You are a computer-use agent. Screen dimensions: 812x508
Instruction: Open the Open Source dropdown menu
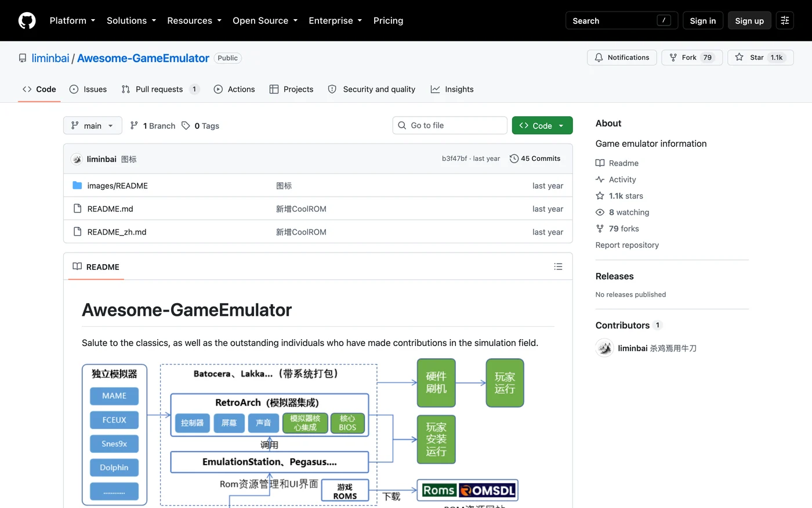point(265,20)
